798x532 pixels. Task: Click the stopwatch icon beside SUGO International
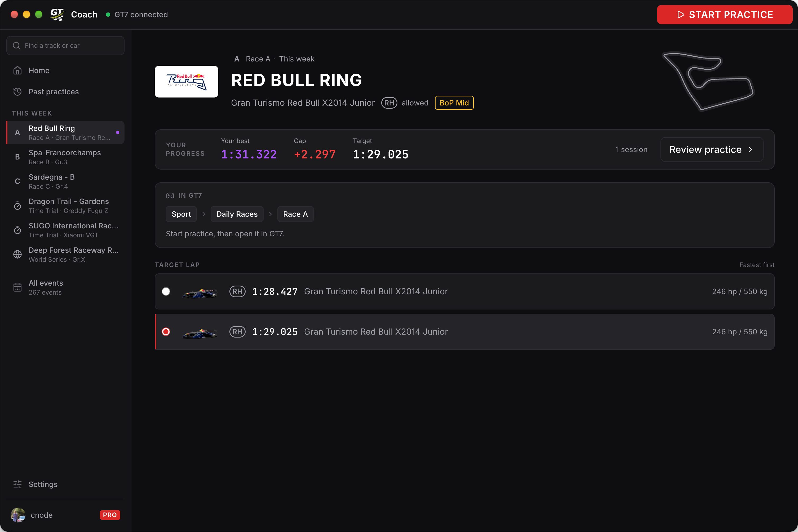click(17, 230)
